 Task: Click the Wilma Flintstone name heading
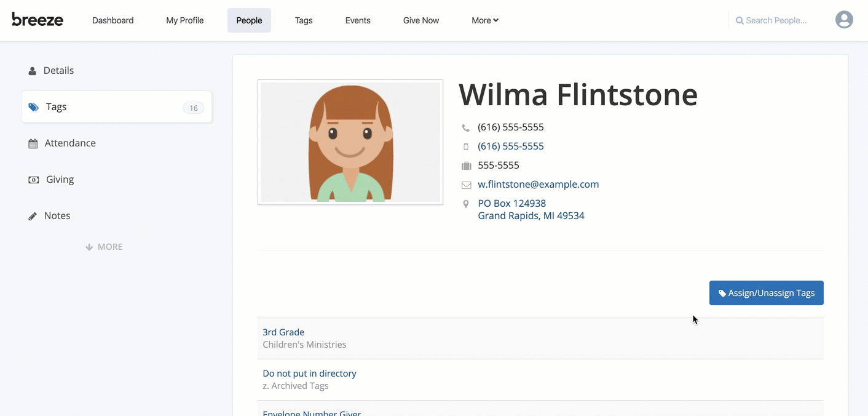pos(578,95)
